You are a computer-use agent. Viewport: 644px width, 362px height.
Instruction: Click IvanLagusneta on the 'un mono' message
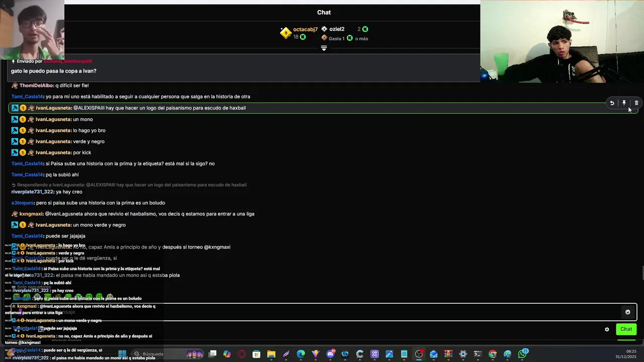pyautogui.click(x=53, y=119)
